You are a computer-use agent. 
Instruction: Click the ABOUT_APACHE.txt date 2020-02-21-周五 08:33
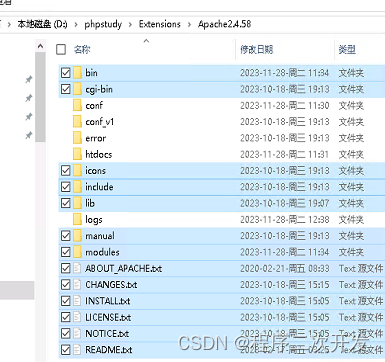tap(285, 268)
